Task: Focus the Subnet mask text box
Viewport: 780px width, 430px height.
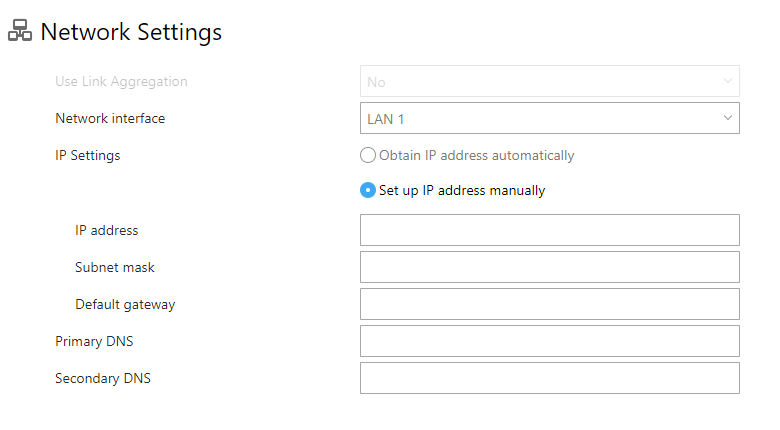Action: [x=550, y=267]
